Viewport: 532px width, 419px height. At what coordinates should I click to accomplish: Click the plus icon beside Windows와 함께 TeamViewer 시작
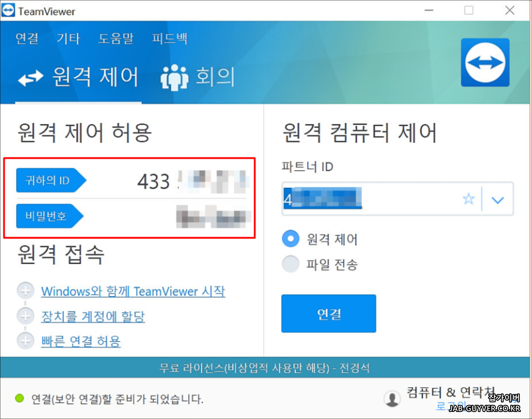25,290
